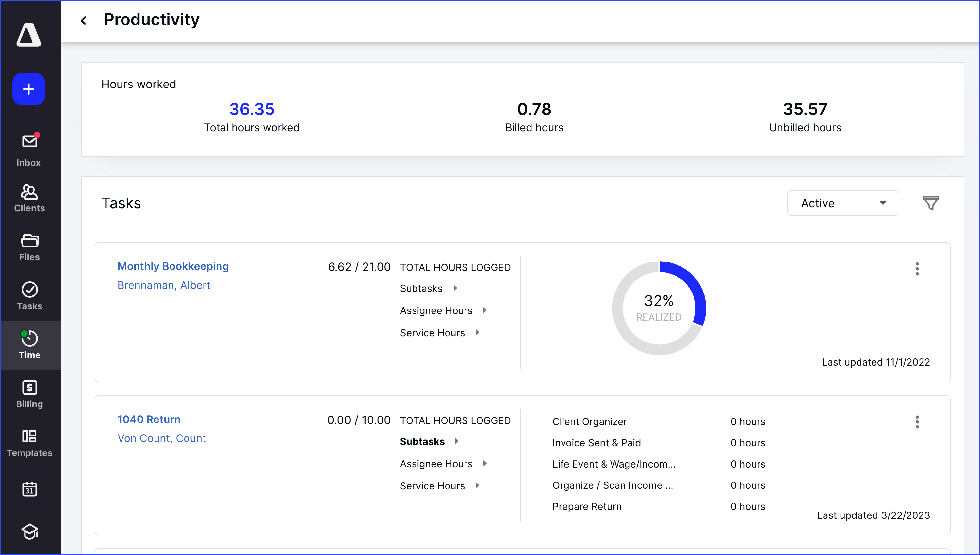The width and height of the screenshot is (980, 555).
Task: Navigate to Tasks in the sidebar
Action: point(29,295)
